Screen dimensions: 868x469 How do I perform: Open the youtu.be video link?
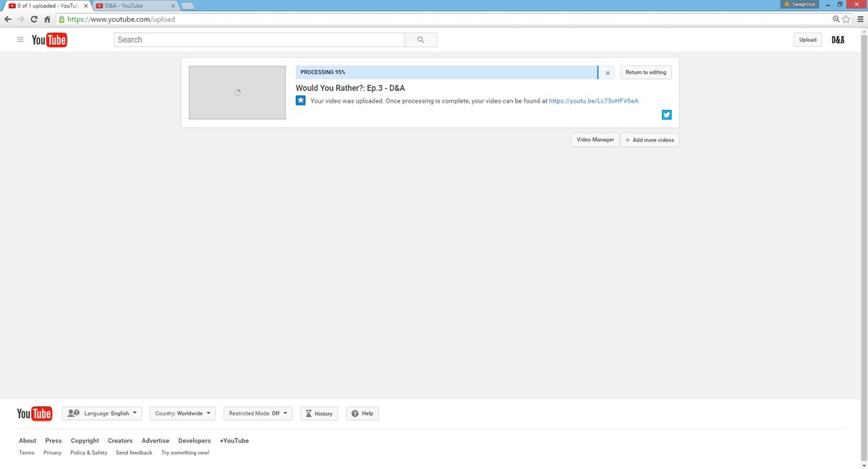pos(594,101)
